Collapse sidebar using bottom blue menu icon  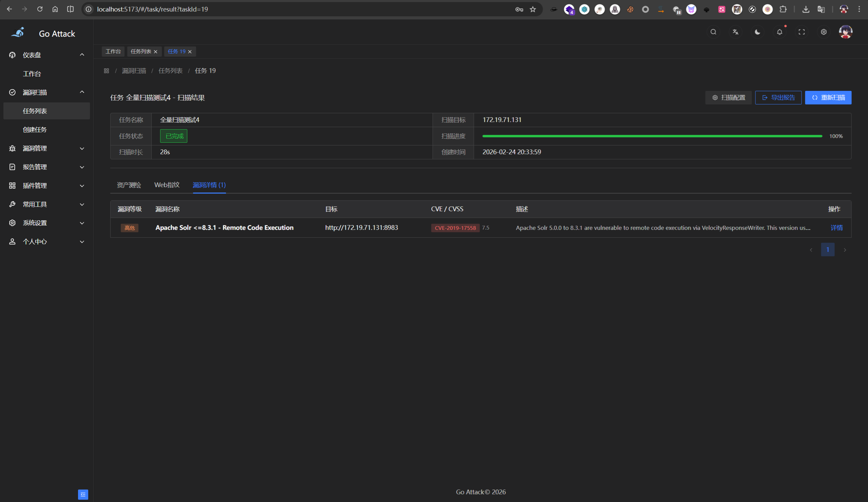[x=83, y=495]
